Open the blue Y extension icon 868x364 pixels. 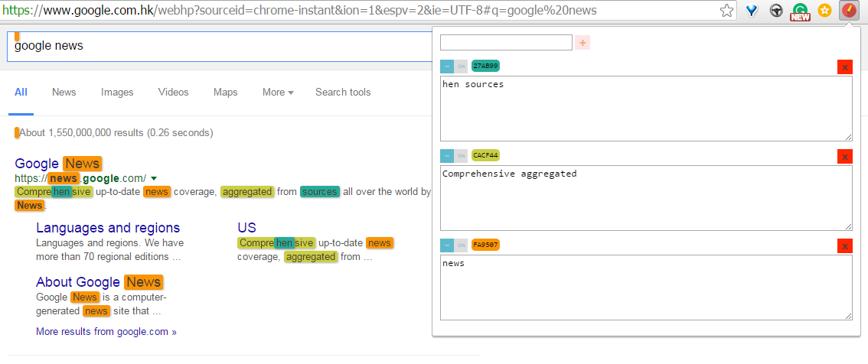point(751,11)
